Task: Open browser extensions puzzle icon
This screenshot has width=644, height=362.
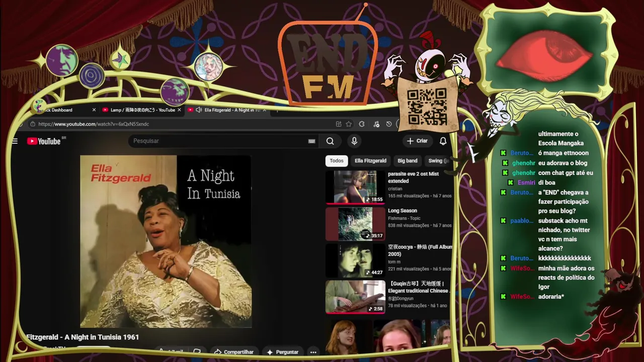Action: point(362,124)
